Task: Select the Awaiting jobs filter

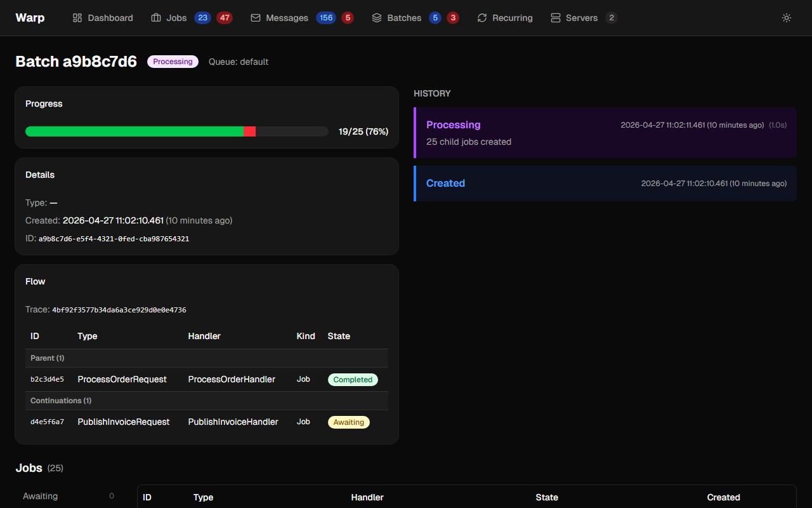Action: [41, 496]
